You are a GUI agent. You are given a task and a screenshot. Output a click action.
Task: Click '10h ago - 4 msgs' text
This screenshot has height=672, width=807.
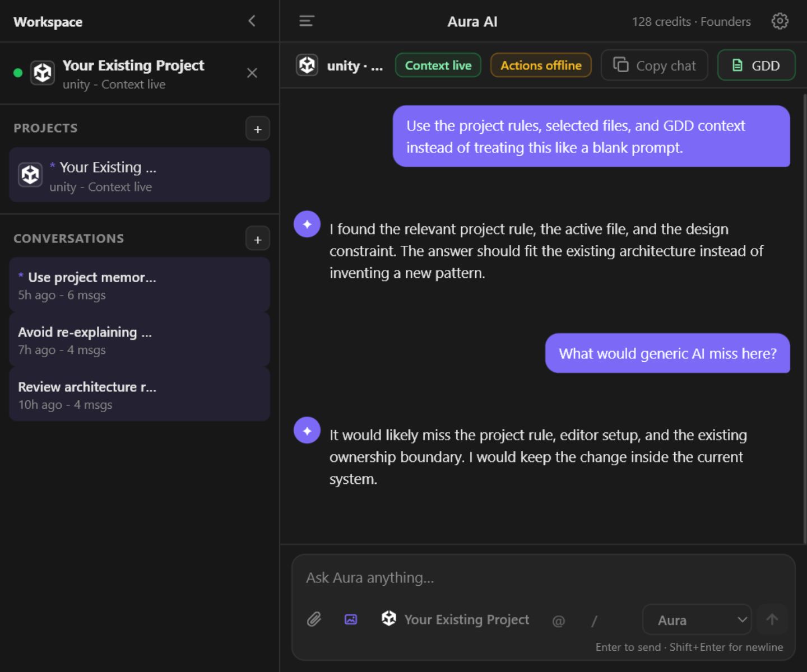click(x=65, y=405)
